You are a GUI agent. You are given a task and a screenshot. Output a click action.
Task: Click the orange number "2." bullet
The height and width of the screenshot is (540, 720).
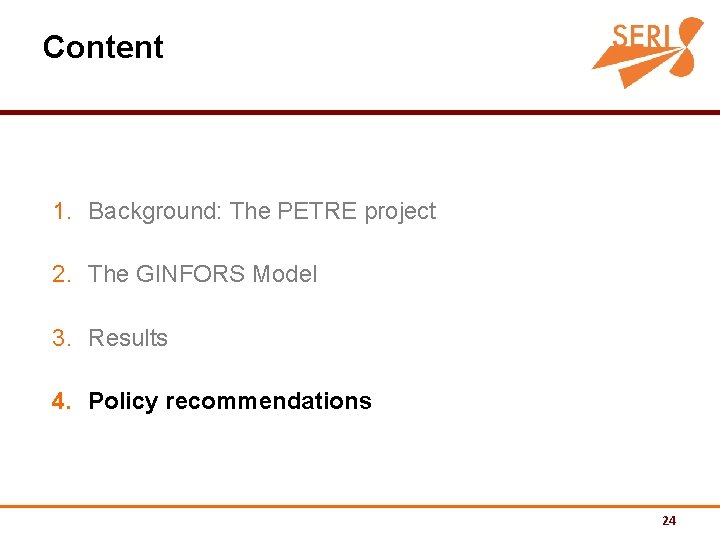point(62,274)
